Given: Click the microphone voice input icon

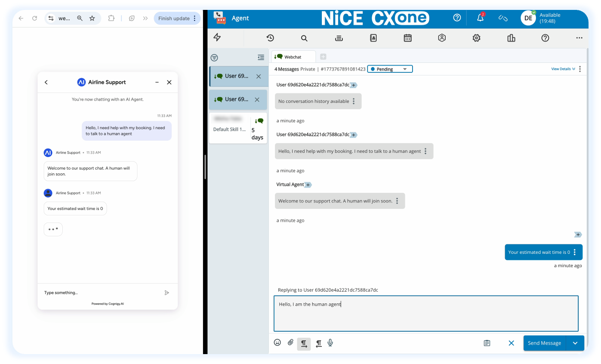Looking at the screenshot, I should [x=330, y=343].
